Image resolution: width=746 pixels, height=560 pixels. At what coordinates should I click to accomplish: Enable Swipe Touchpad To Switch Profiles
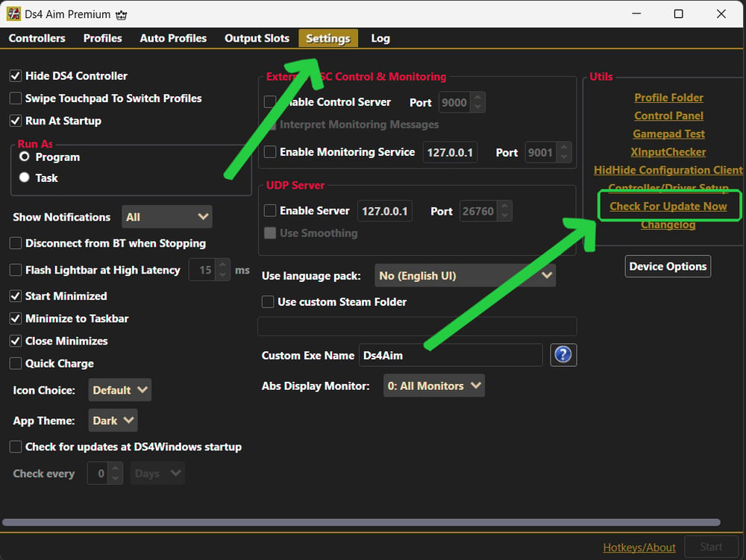(15, 98)
